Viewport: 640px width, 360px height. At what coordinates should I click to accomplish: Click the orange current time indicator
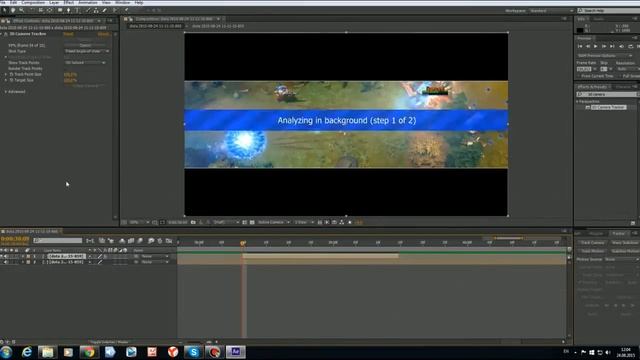pyautogui.click(x=243, y=243)
